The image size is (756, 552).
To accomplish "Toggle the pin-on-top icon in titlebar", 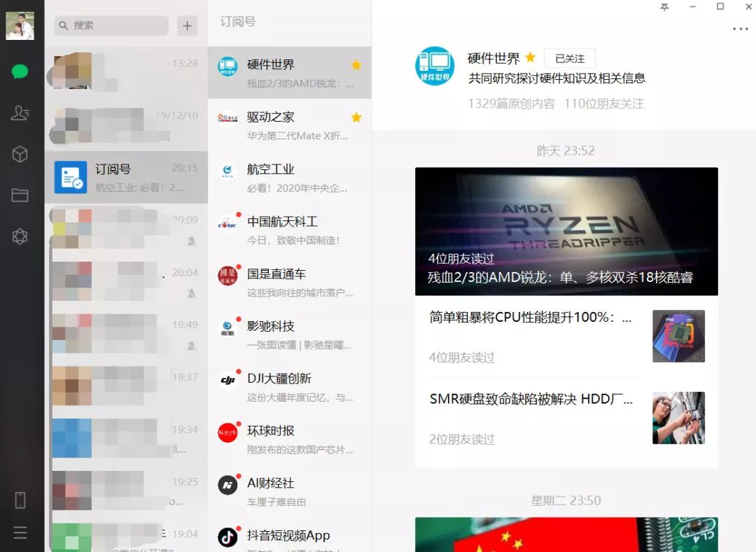I will pyautogui.click(x=664, y=8).
